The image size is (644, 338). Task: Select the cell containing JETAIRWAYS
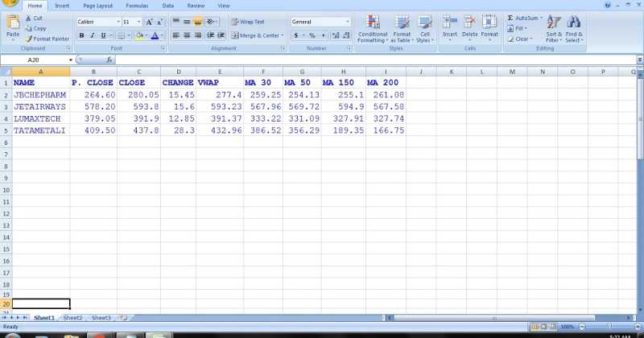(x=40, y=106)
